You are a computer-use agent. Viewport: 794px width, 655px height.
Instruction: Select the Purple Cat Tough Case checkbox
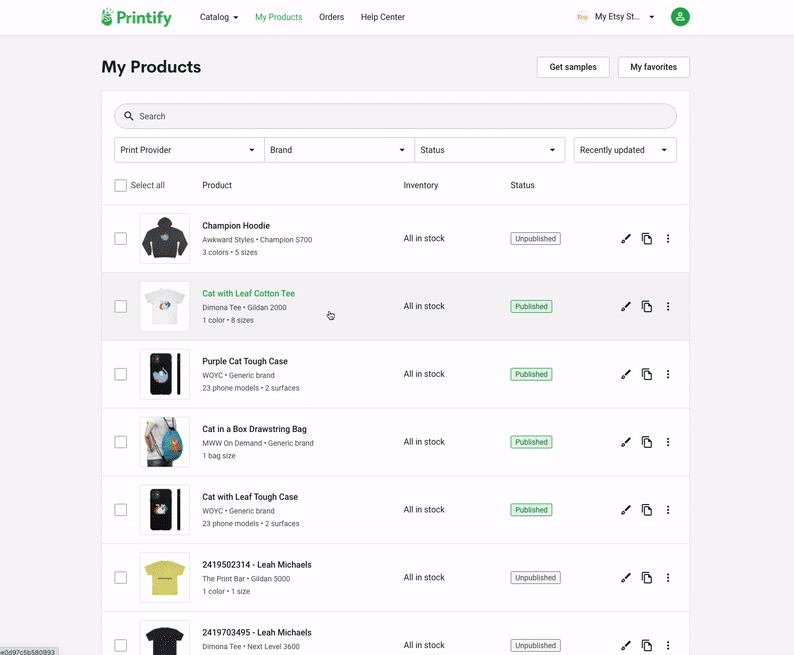pyautogui.click(x=121, y=374)
